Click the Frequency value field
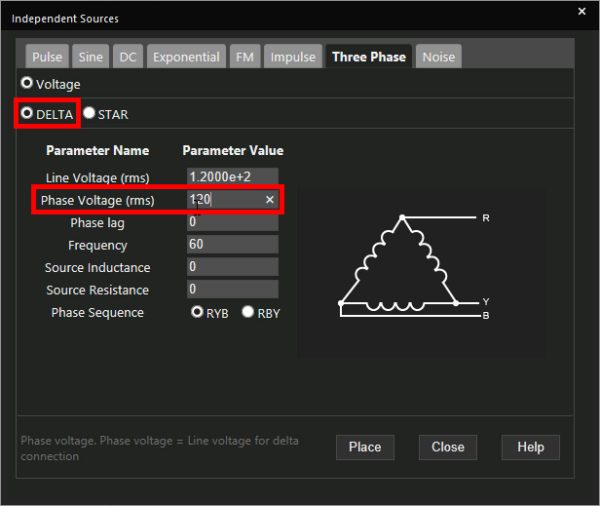 233,244
